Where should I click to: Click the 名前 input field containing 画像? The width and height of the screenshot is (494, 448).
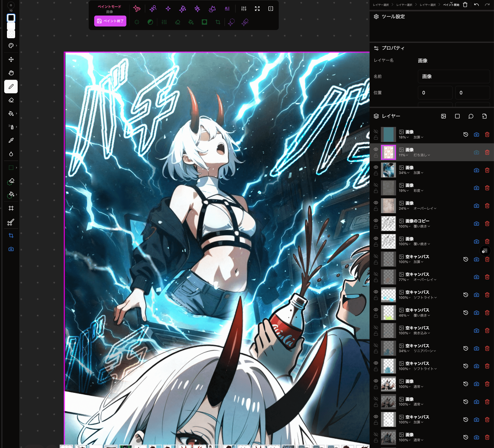coord(454,76)
